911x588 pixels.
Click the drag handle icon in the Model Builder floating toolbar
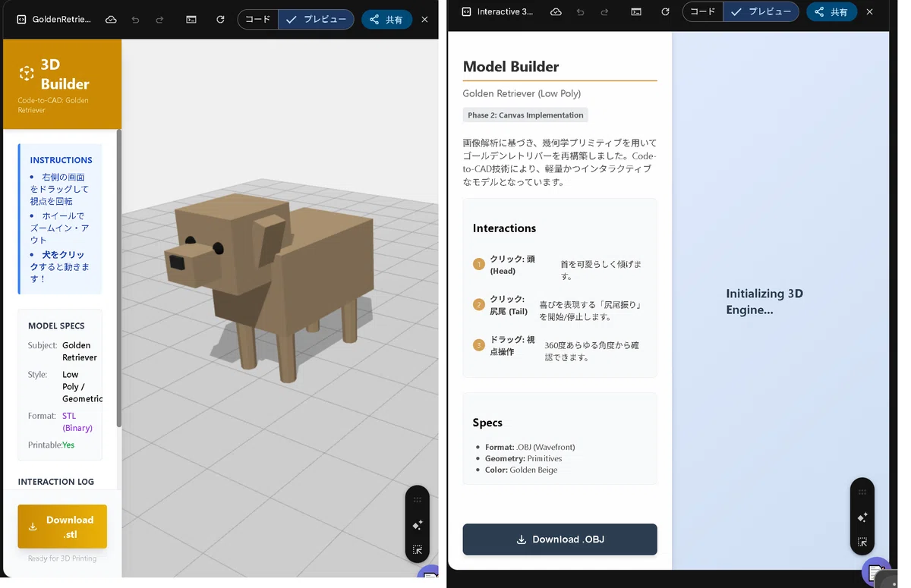point(862,492)
